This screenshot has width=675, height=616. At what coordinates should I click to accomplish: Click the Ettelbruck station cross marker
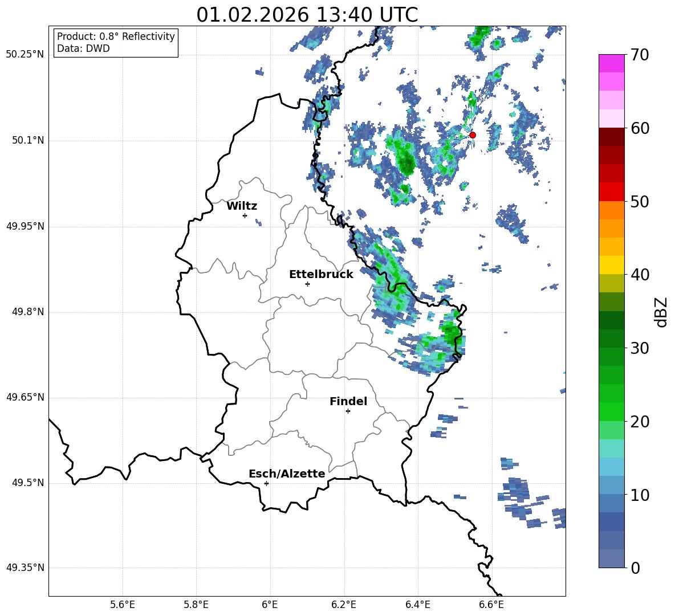[307, 284]
